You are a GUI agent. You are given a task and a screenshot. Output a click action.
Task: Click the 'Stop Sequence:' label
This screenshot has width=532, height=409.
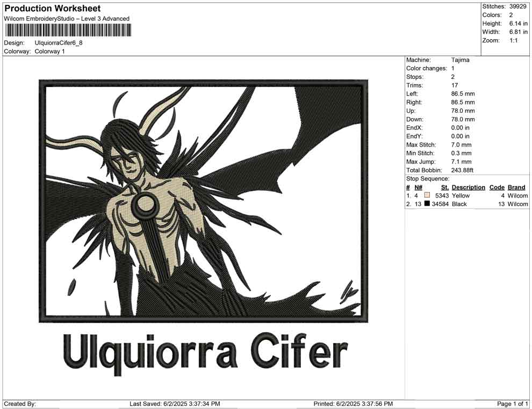point(428,179)
